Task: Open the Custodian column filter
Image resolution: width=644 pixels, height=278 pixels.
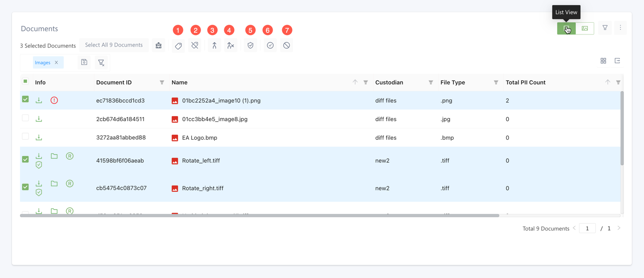Action: coord(431,83)
